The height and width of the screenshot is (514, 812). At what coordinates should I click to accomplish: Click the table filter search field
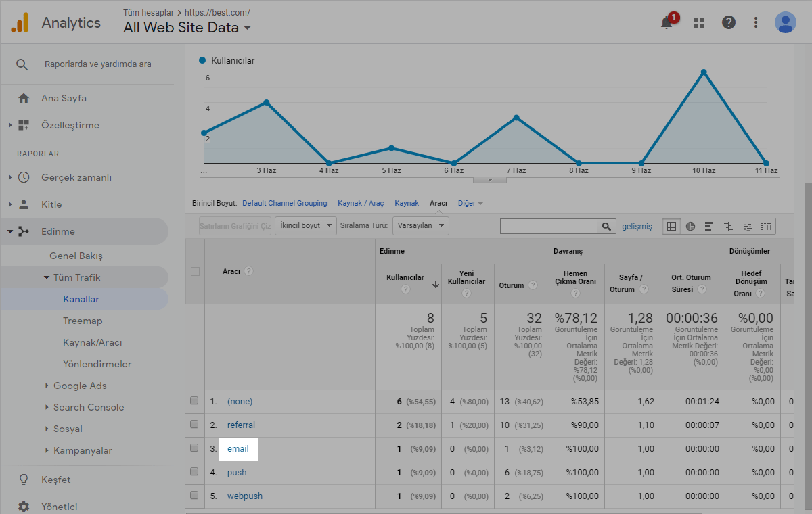point(548,226)
